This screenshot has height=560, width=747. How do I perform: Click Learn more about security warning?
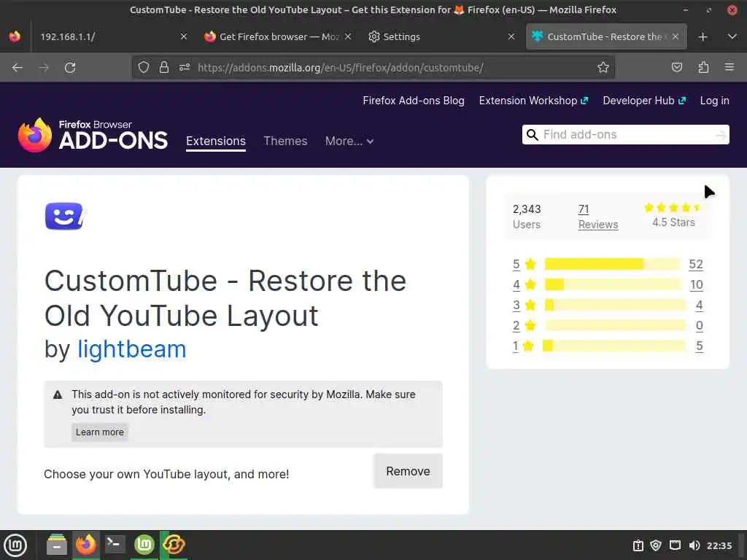tap(99, 432)
